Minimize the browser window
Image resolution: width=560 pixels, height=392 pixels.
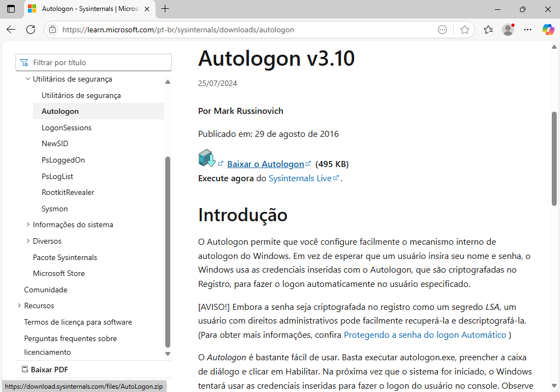498,9
